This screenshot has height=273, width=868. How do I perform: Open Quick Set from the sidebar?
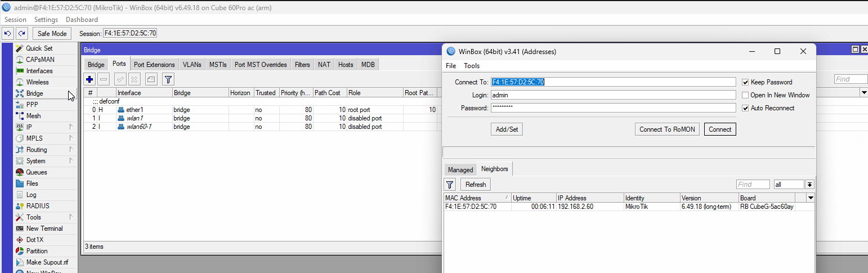39,48
